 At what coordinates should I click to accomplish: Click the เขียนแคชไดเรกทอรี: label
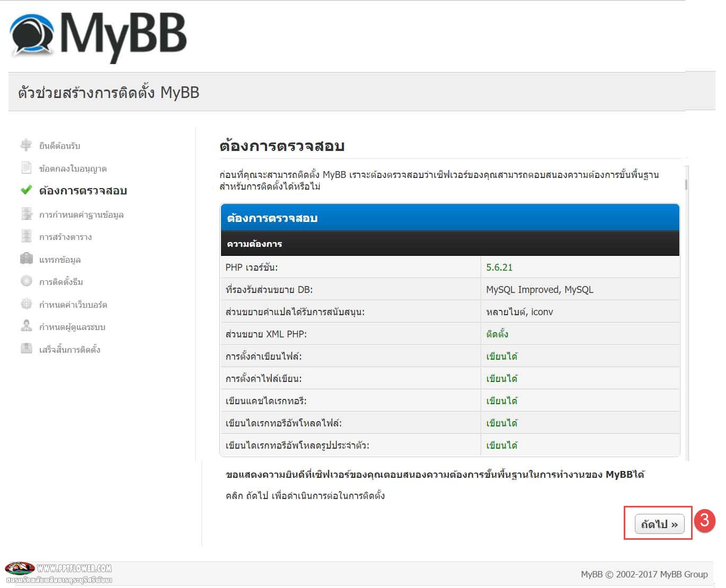tap(266, 401)
